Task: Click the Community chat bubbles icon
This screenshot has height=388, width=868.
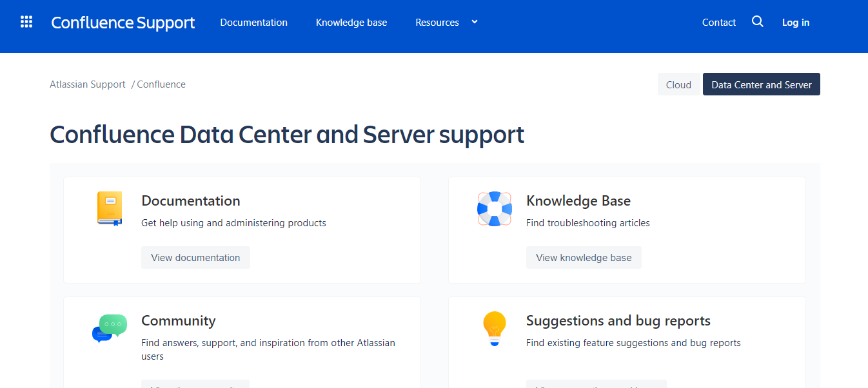Action: pos(110,329)
